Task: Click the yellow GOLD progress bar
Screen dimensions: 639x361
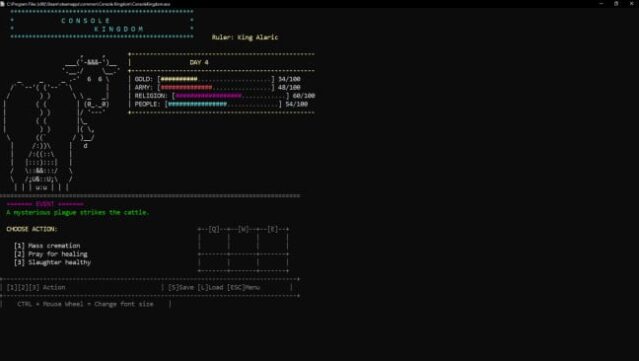Action: coord(216,79)
